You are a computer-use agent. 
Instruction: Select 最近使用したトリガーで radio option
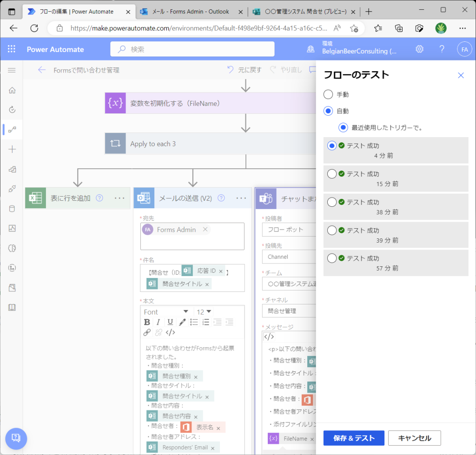(x=343, y=127)
